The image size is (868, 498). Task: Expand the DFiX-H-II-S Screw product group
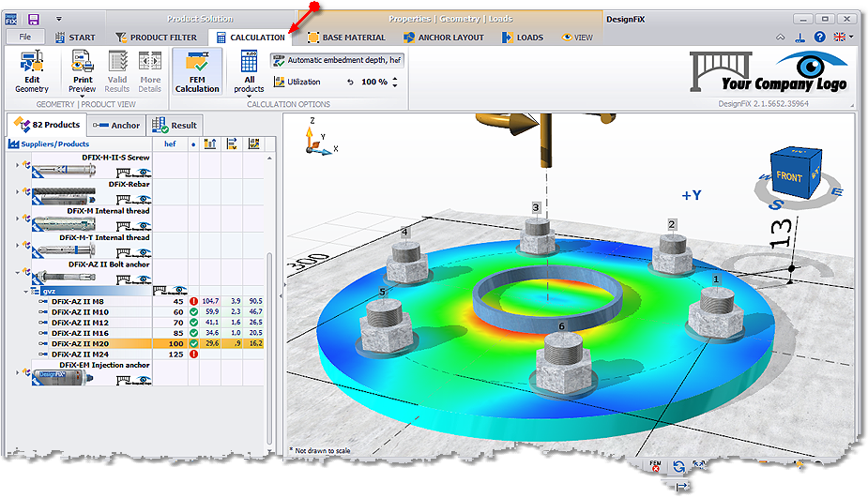coord(17,164)
